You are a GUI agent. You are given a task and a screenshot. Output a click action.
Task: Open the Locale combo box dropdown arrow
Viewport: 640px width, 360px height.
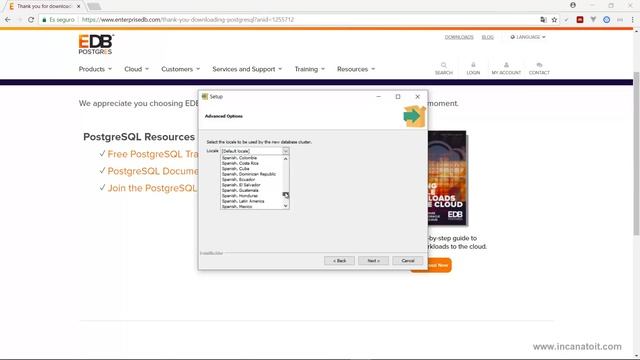(285, 151)
